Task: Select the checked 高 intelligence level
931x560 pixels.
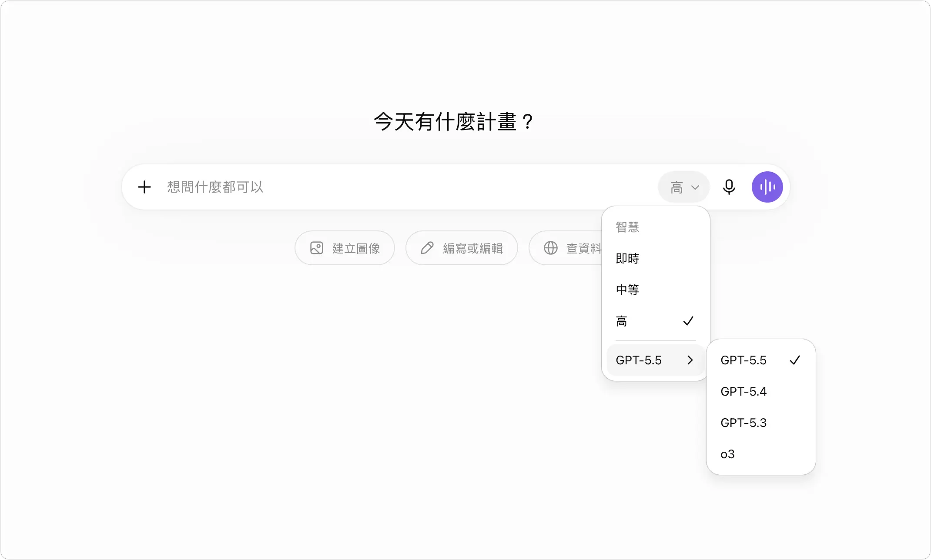Action: 656,321
